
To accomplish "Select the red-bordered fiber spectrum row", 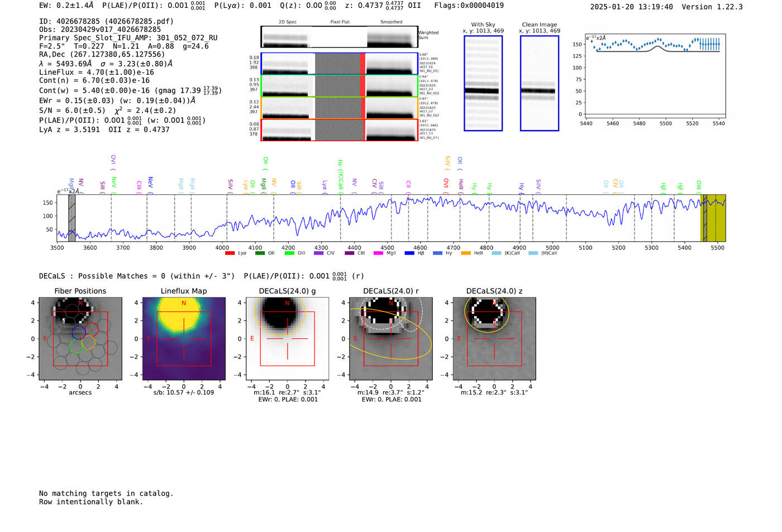I will pyautogui.click(x=340, y=130).
